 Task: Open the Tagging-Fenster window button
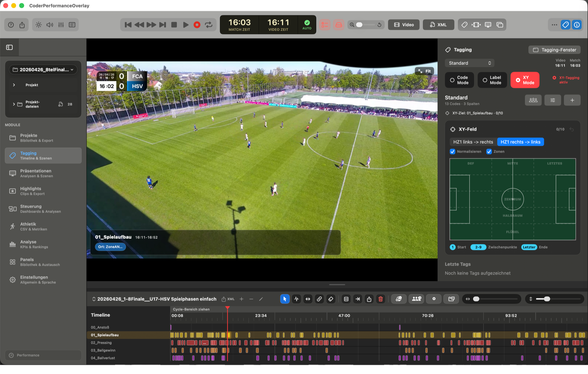pos(554,50)
